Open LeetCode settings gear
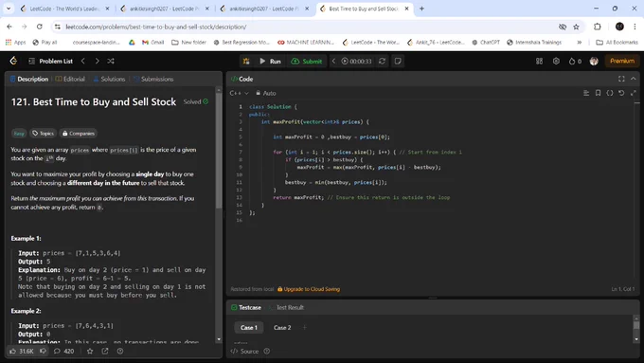This screenshot has height=363, width=644. (x=556, y=61)
